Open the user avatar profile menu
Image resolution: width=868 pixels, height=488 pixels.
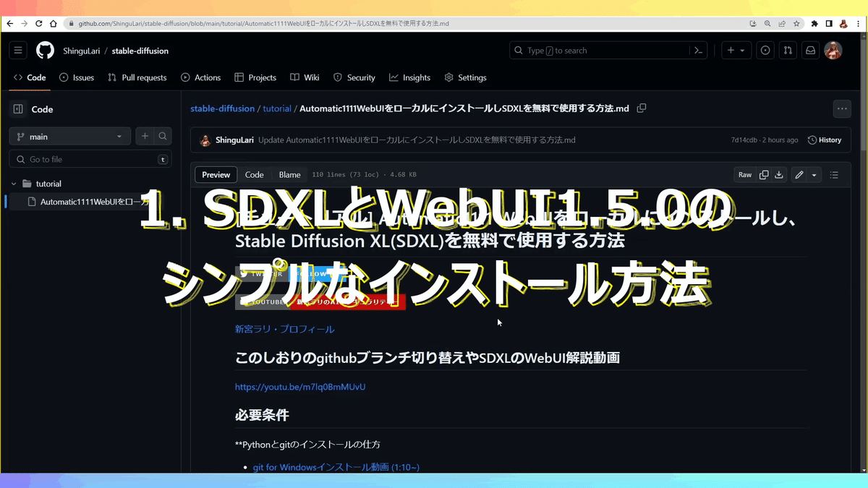coord(833,51)
